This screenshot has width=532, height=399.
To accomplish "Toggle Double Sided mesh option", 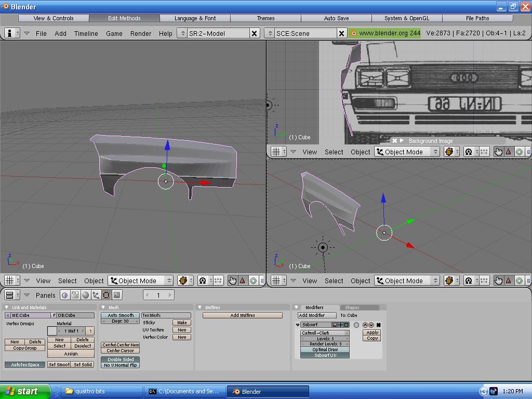I will [x=121, y=360].
